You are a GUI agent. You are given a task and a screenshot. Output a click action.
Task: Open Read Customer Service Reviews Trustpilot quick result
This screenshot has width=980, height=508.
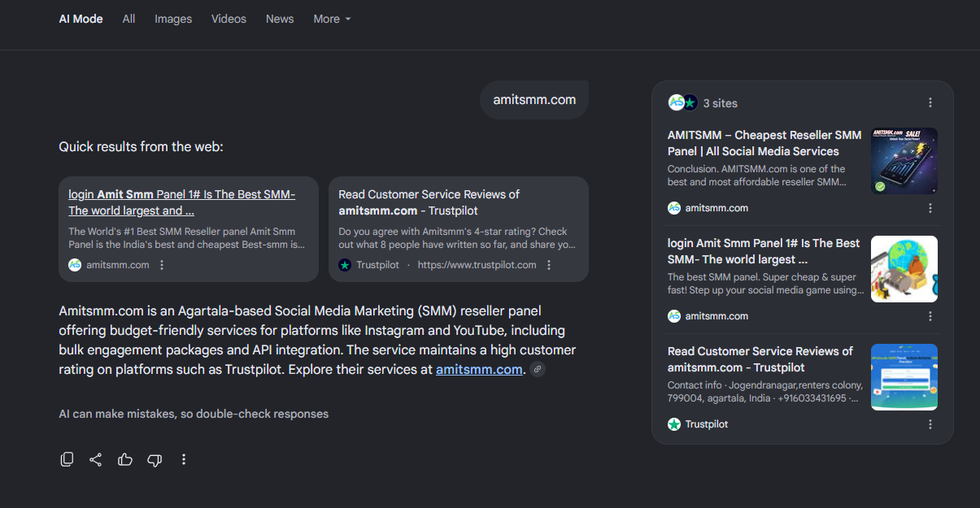coord(429,202)
